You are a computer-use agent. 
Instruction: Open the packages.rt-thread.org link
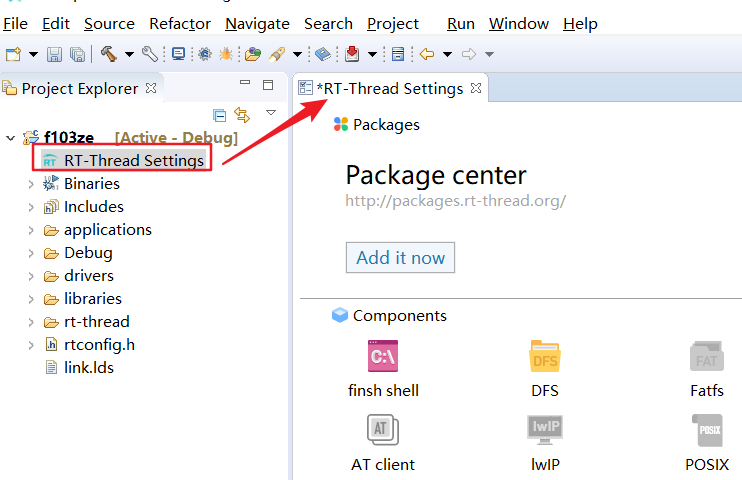point(455,200)
